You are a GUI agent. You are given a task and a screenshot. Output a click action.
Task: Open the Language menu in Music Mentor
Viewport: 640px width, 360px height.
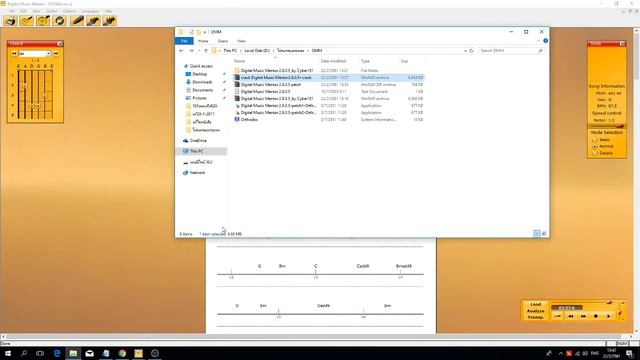pos(90,11)
